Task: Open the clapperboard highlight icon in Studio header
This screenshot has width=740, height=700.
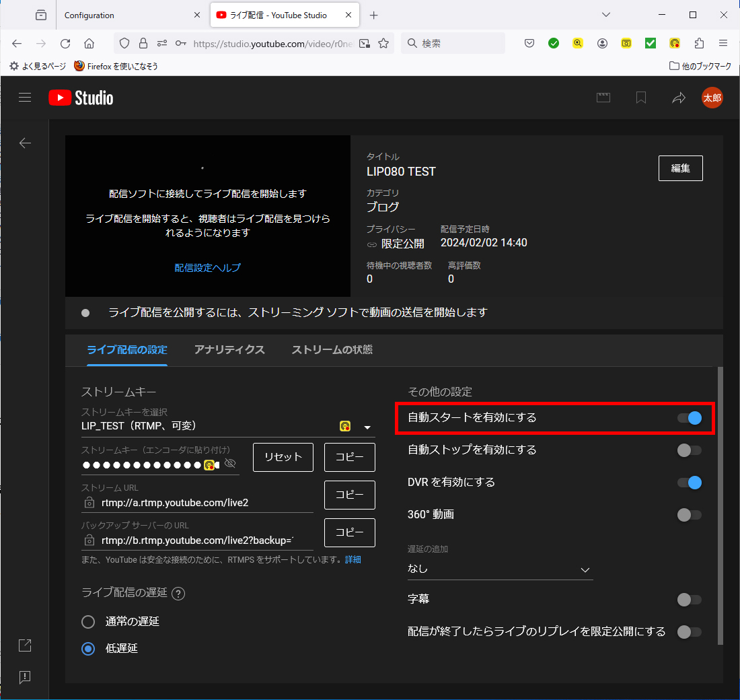Action: pyautogui.click(x=603, y=98)
